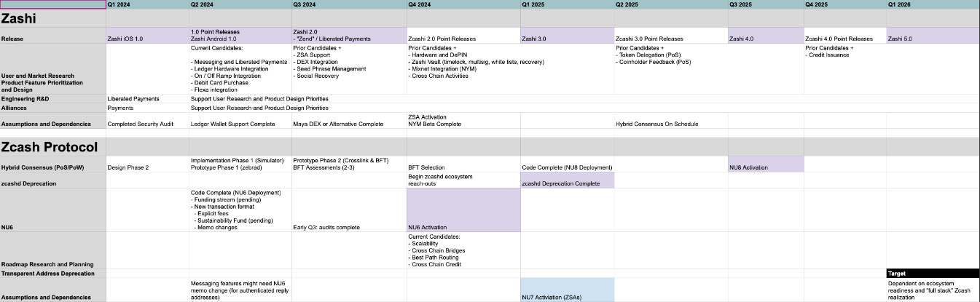Click the zcashd Deprecation Complete cell
Image resolution: width=980 pixels, height=302 pixels.
point(567,180)
